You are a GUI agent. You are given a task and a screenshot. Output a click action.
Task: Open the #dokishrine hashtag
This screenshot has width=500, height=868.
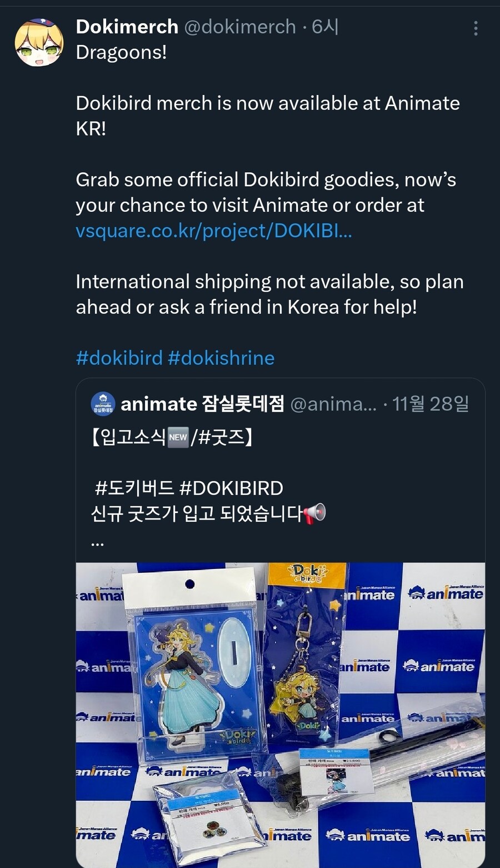(221, 358)
